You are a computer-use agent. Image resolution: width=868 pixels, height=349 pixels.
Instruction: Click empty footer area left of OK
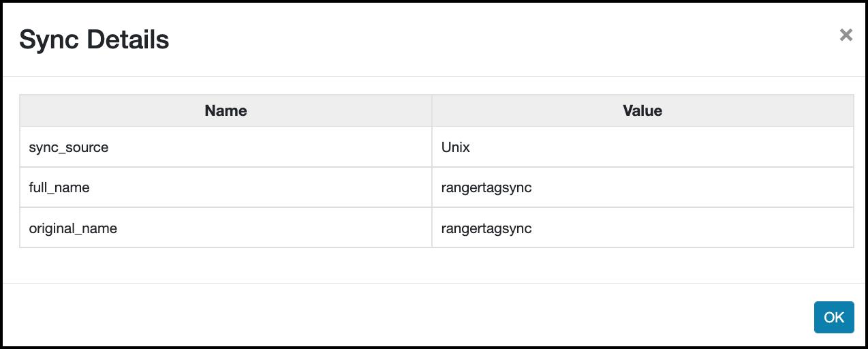[409, 317]
